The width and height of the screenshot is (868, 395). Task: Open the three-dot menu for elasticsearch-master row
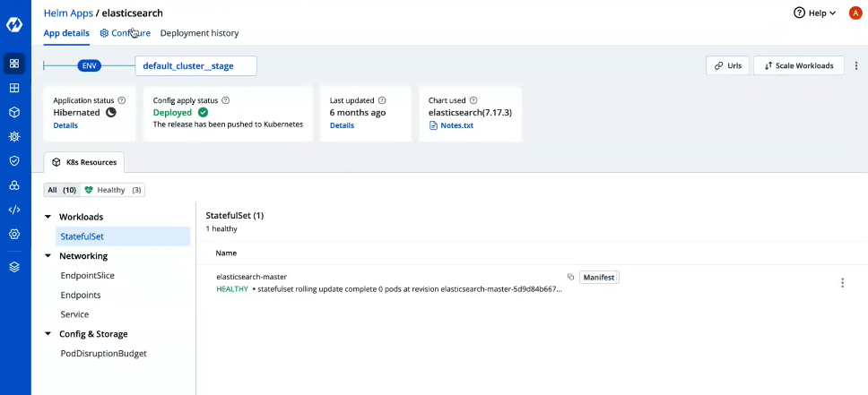click(x=842, y=283)
